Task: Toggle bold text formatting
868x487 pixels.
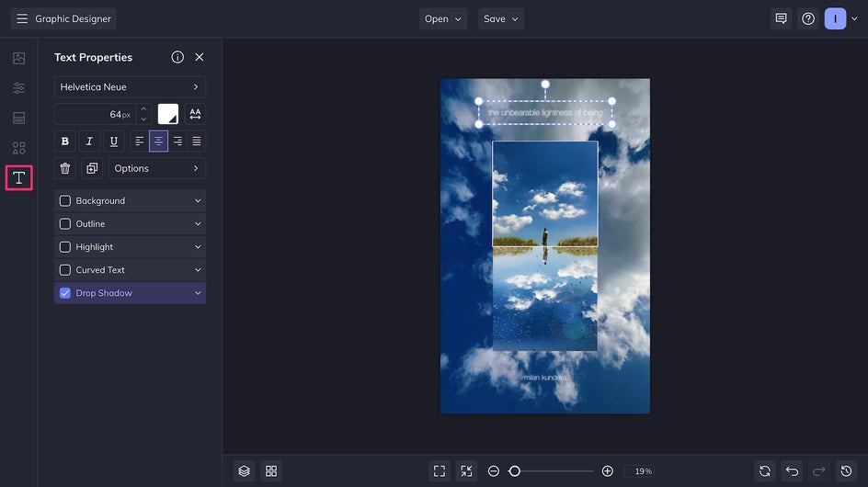Action: tap(64, 142)
